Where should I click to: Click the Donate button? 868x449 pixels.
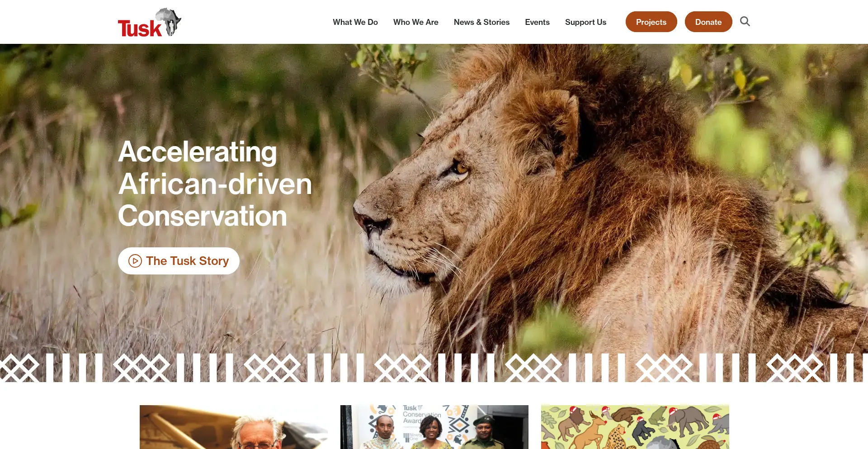[x=708, y=22]
